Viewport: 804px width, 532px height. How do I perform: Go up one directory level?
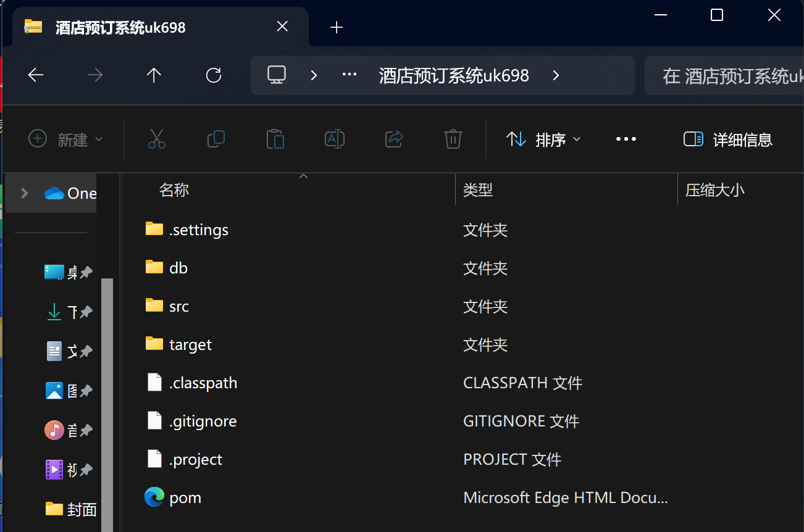click(154, 75)
